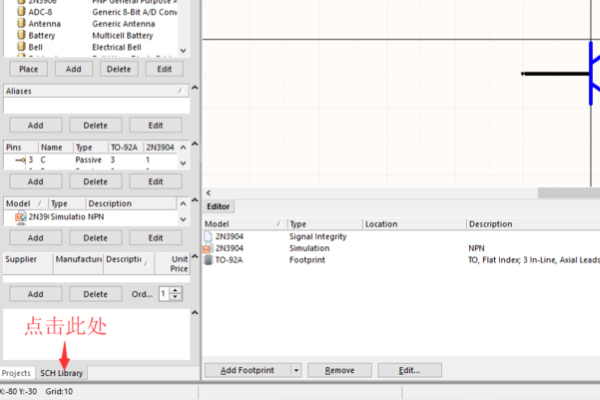The width and height of the screenshot is (600, 400).
Task: Click TO-92A pins column header
Action: click(126, 147)
